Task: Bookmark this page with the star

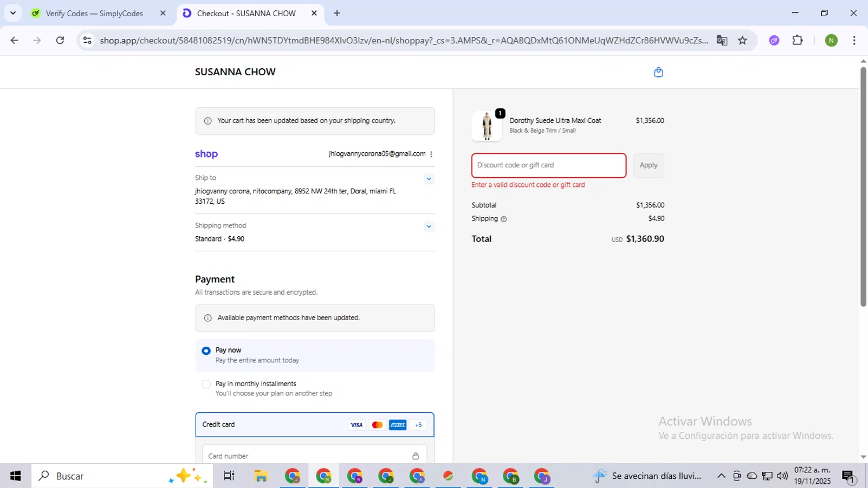Action: [x=742, y=41]
